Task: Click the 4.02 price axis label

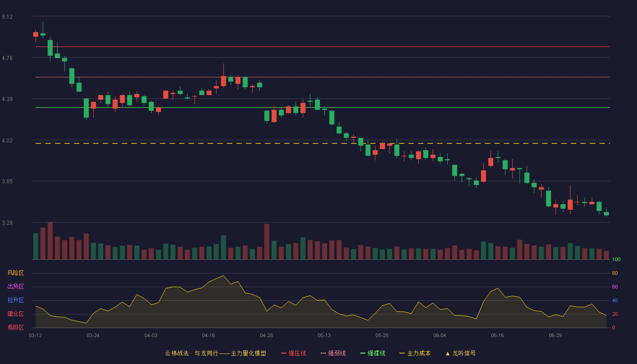Action: coord(7,141)
